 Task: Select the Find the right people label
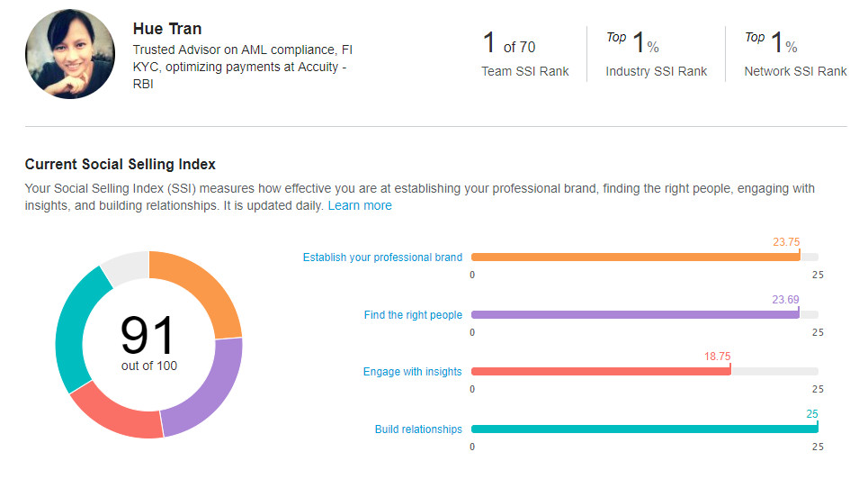click(413, 315)
